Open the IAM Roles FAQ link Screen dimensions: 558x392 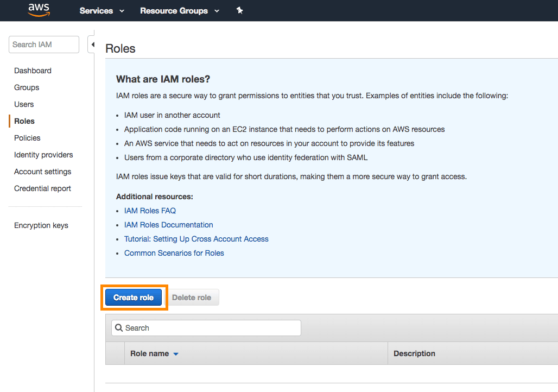[150, 211]
